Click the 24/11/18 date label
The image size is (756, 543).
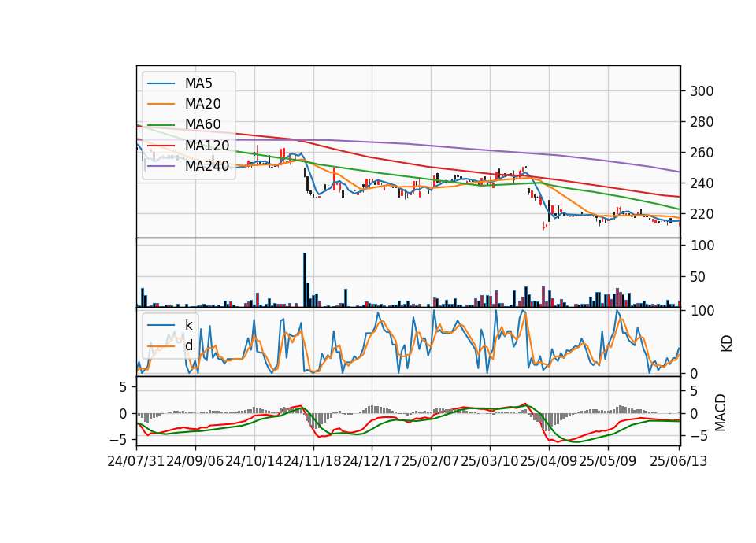click(x=313, y=461)
